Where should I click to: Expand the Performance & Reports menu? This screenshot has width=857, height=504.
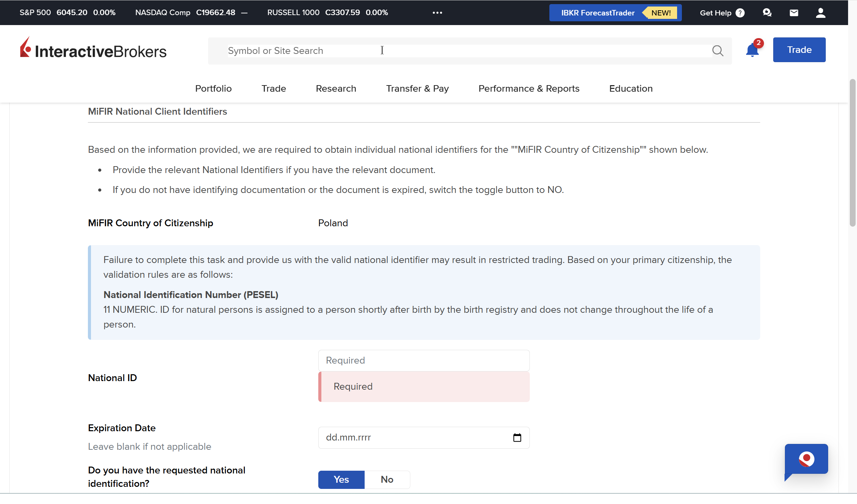pos(529,89)
